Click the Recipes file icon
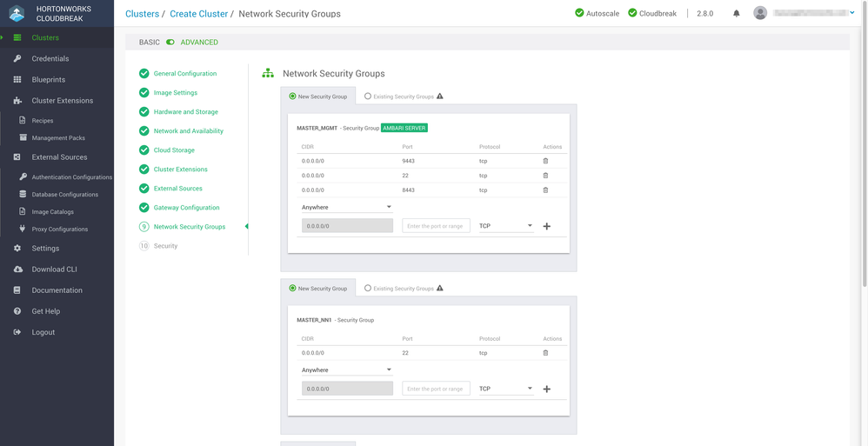 point(23,120)
